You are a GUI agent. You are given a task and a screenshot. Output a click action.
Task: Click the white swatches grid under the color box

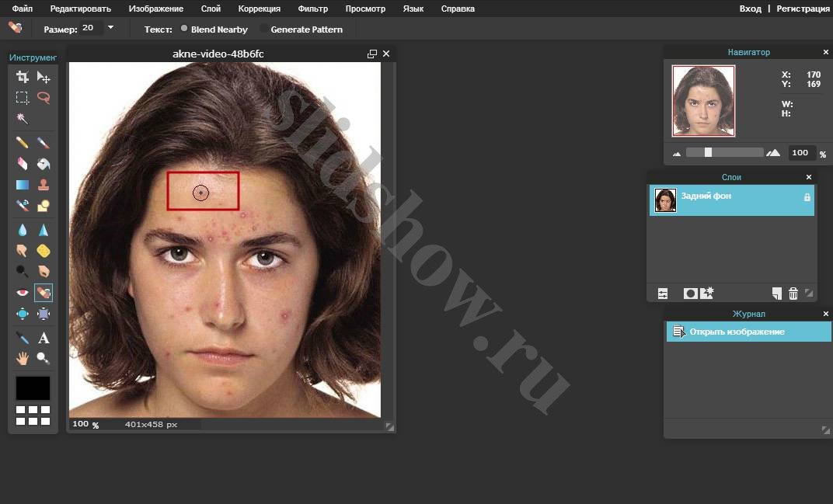(x=33, y=415)
